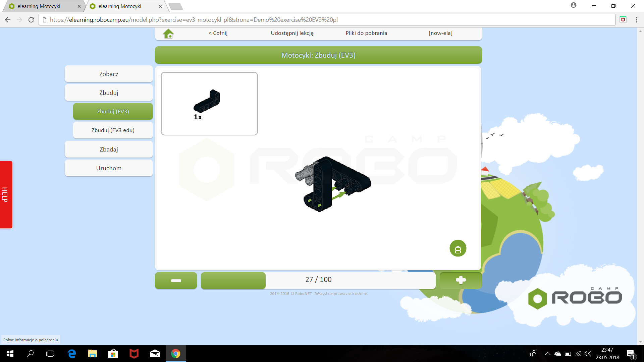Open the red HELP side tab
644x362 pixels.
(x=6, y=195)
